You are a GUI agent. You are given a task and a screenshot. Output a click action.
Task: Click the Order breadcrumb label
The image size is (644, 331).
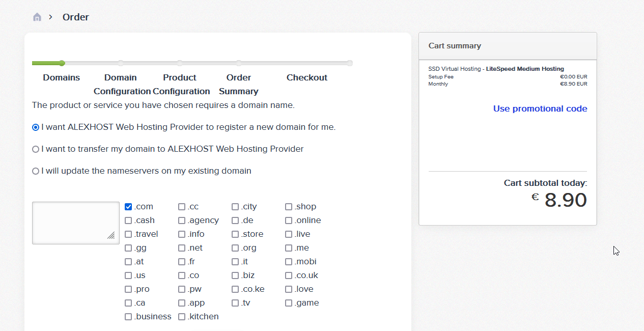point(76,17)
